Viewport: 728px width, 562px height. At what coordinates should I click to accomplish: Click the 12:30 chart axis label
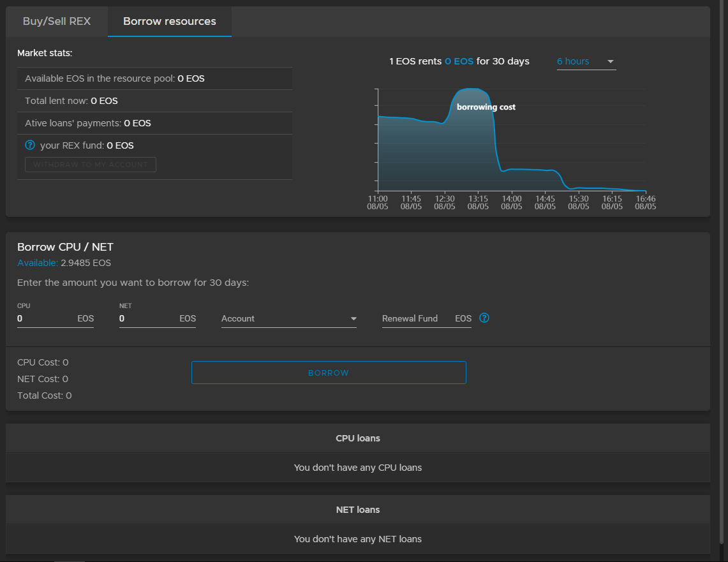click(445, 202)
